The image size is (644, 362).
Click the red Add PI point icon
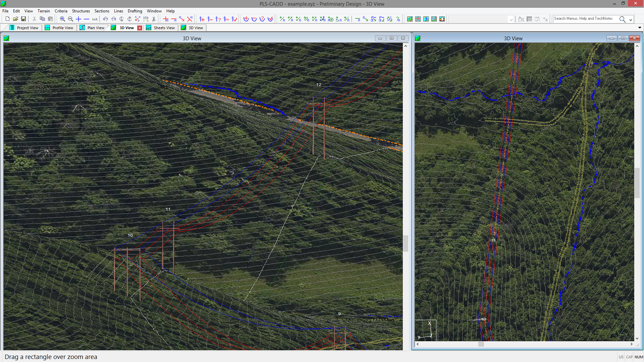166,19
